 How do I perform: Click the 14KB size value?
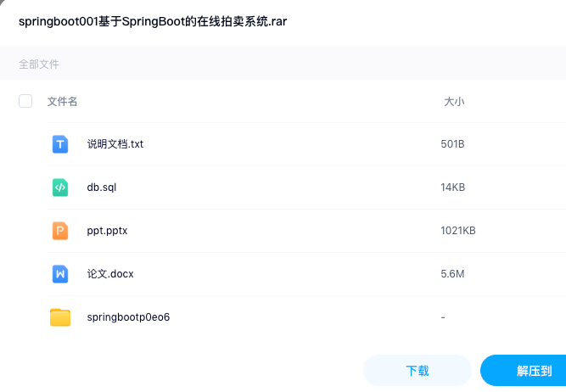(452, 188)
